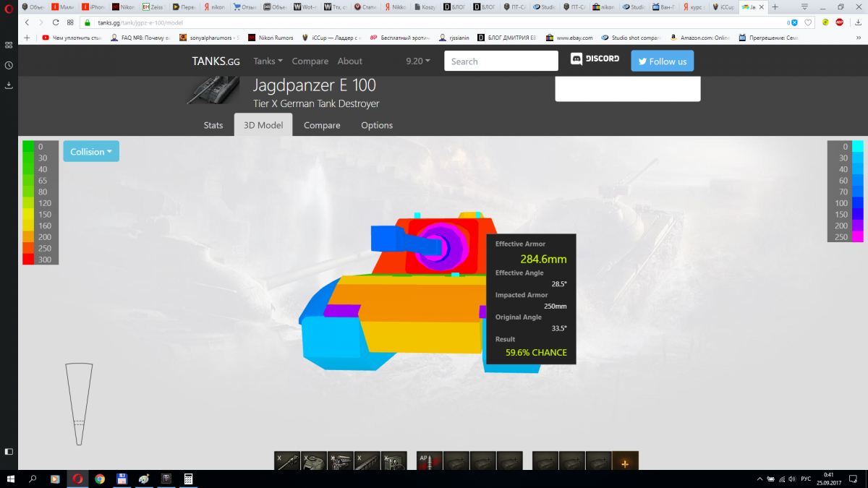Open the new tab plus button
This screenshot has height=488, width=868.
[x=775, y=7]
